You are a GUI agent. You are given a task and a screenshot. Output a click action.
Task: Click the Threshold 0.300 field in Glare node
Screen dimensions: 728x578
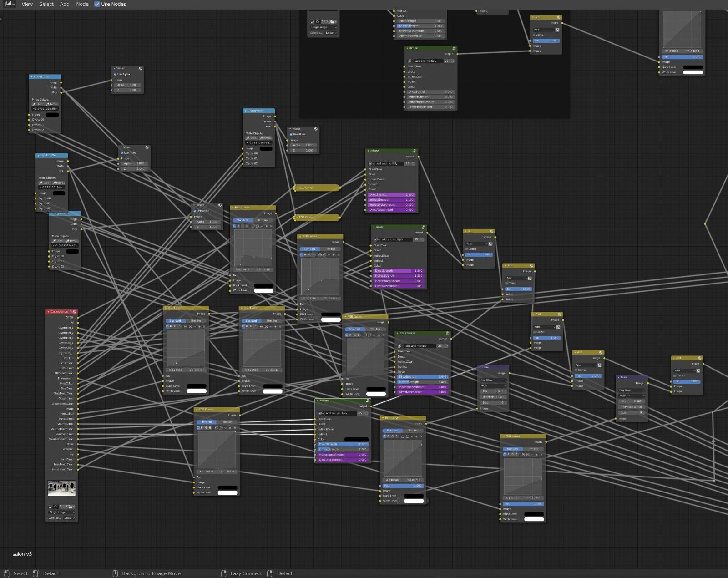pyautogui.click(x=632, y=407)
